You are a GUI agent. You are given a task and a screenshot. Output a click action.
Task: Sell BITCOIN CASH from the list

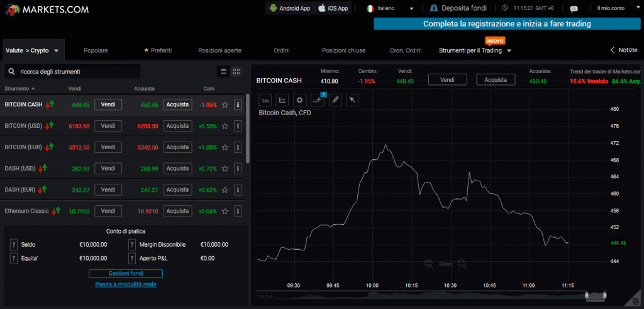click(x=108, y=104)
